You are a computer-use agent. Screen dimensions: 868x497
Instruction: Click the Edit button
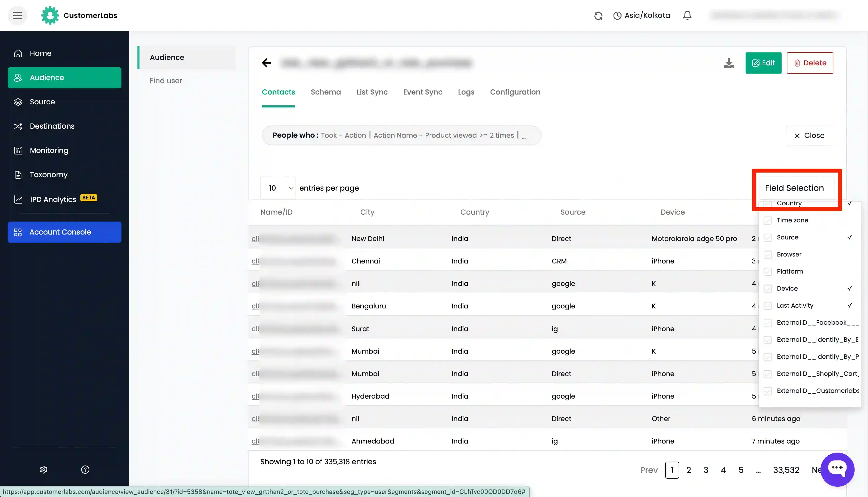click(763, 63)
